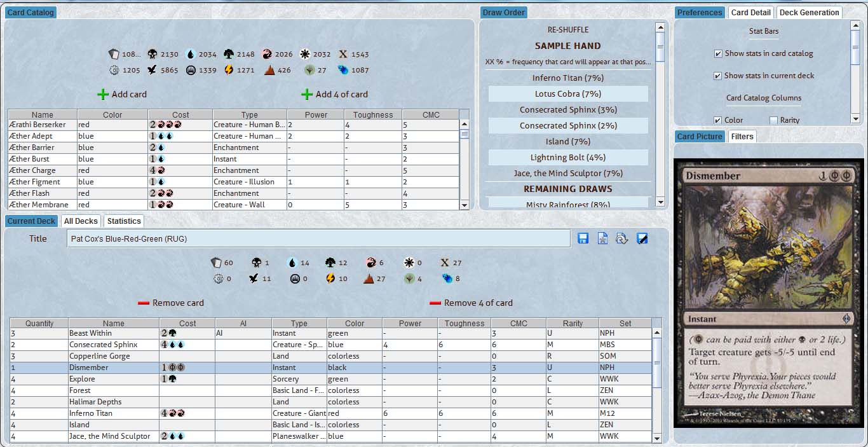Click the white sun icon in current deck stats

tap(409, 263)
